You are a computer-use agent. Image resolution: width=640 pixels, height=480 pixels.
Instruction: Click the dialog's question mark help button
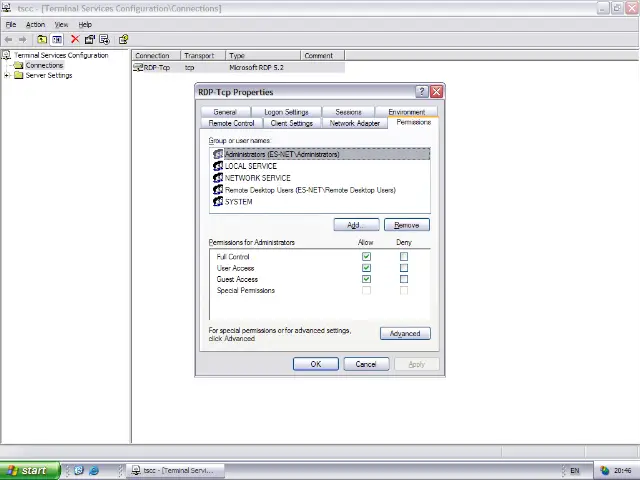click(422, 92)
